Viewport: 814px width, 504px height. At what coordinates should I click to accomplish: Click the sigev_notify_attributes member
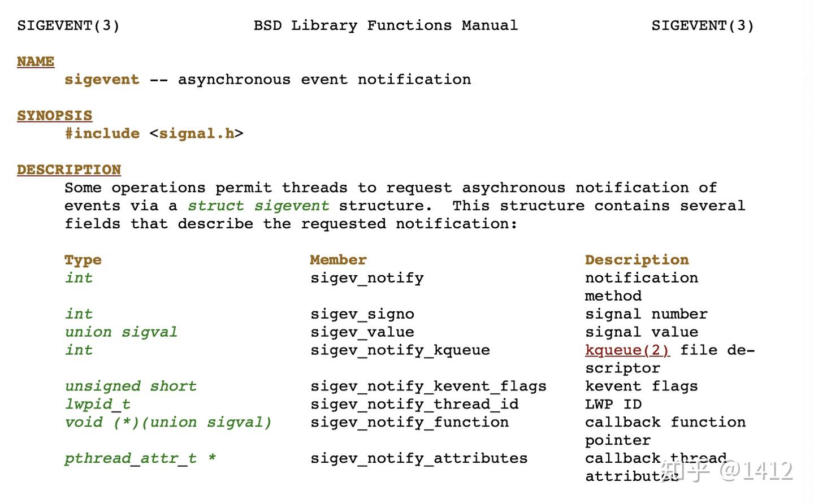(x=418, y=459)
